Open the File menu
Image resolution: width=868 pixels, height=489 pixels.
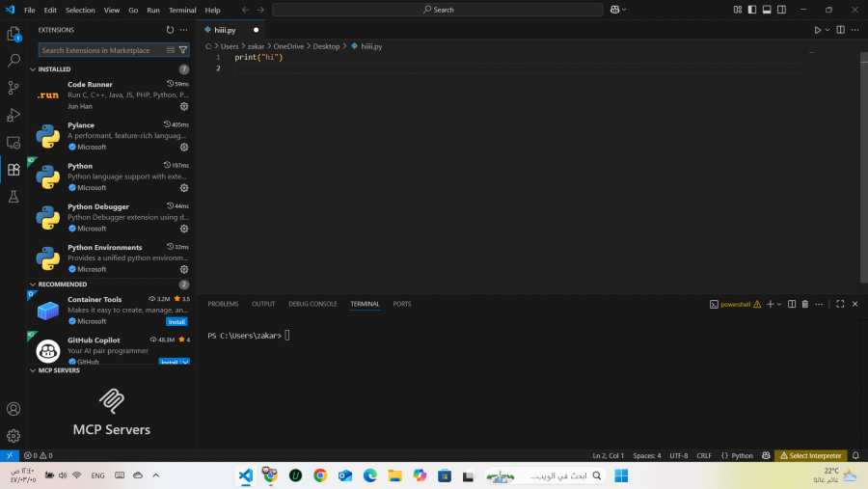29,10
